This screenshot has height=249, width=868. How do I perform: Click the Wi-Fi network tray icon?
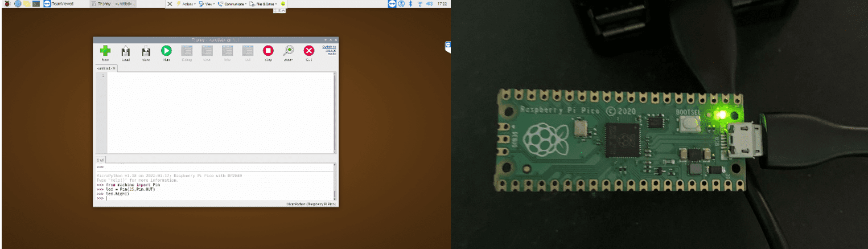[x=420, y=3]
